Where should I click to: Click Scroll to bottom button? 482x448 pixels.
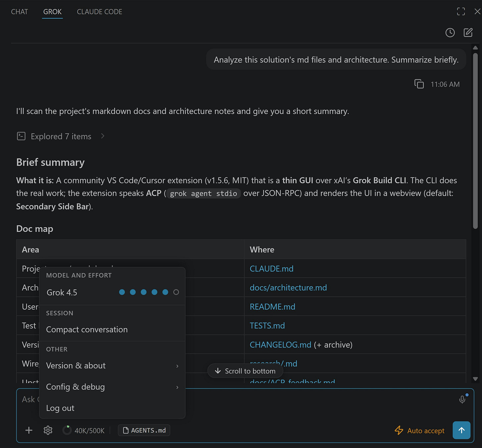[x=245, y=371]
